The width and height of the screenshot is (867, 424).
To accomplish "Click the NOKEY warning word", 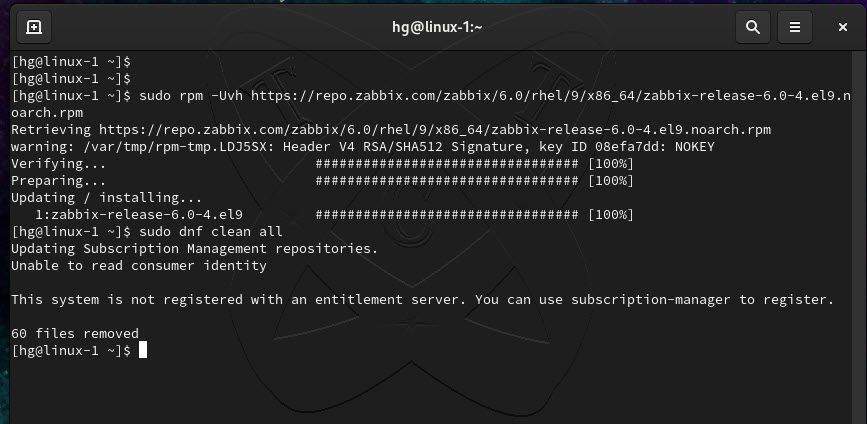I will (x=694, y=147).
